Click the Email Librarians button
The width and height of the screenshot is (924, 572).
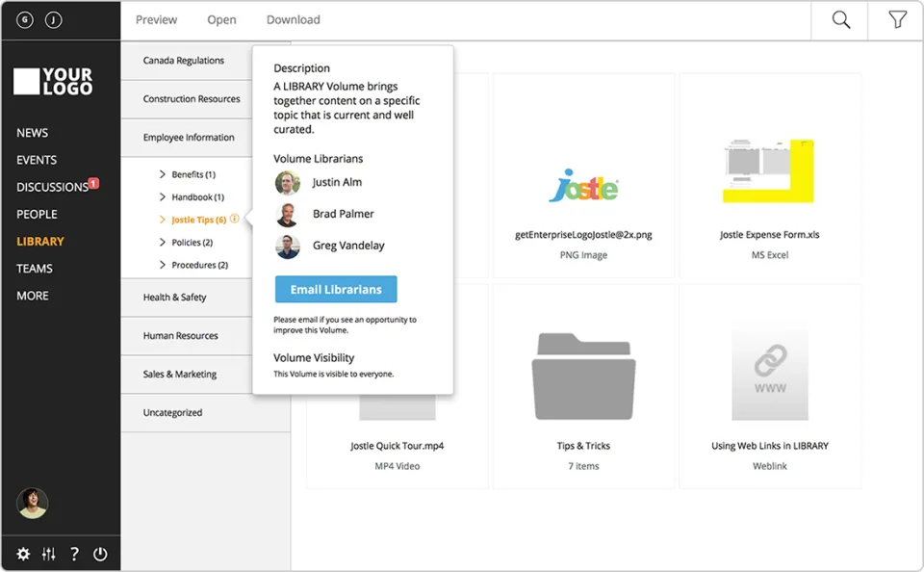point(336,290)
